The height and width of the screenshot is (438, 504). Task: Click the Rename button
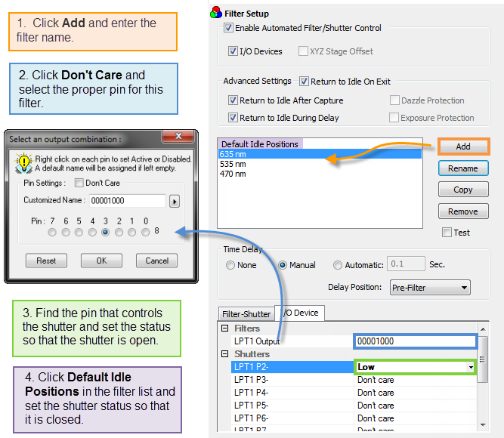pos(462,168)
